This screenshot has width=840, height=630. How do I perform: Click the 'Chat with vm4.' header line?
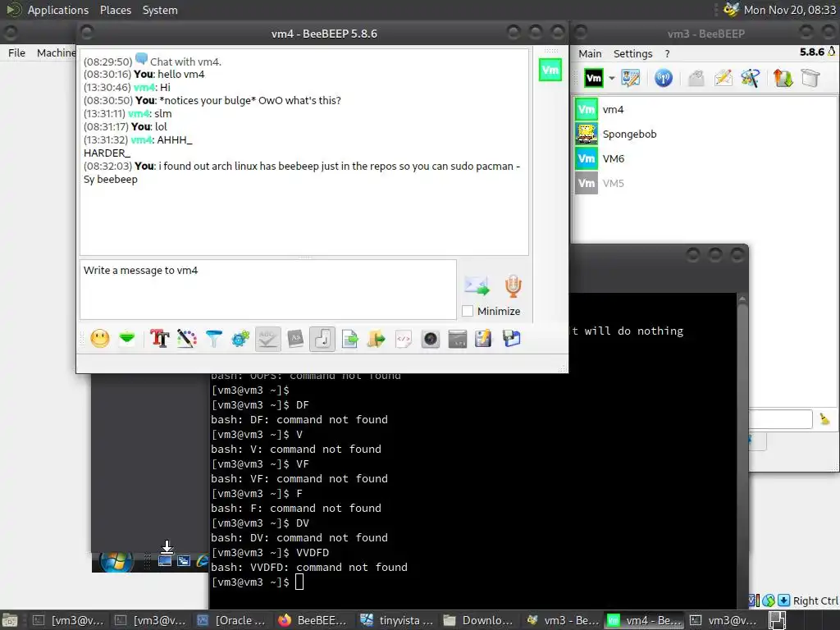[x=185, y=62]
